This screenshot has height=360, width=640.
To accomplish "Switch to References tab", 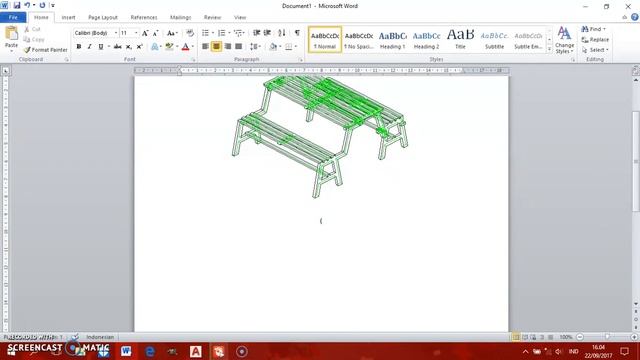I will 144,18.
